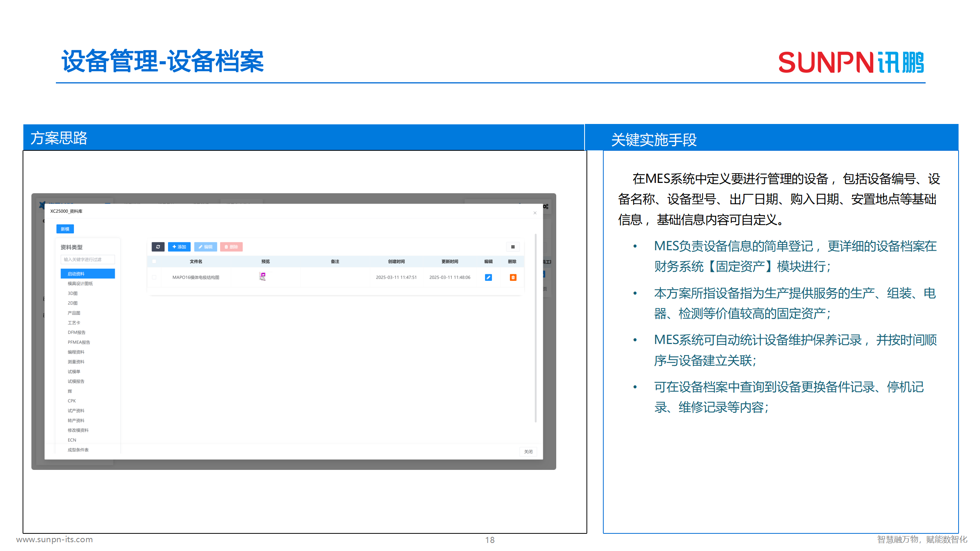Select the CPK category
Screen dimensions: 980x551
point(72,401)
